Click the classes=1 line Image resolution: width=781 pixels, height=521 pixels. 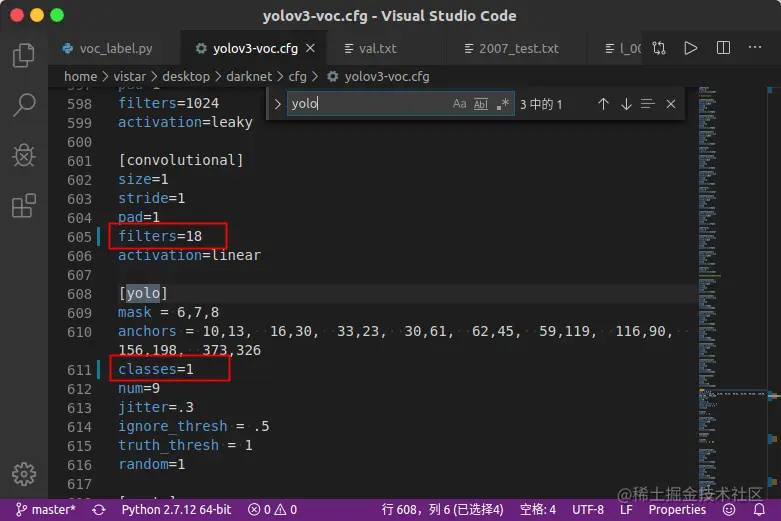click(x=155, y=369)
